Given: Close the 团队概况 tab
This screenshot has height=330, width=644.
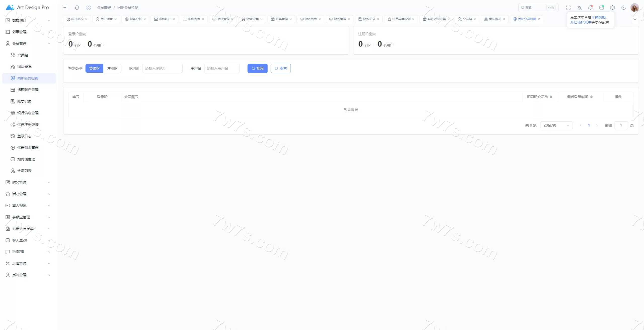Looking at the screenshot, I should (x=504, y=19).
